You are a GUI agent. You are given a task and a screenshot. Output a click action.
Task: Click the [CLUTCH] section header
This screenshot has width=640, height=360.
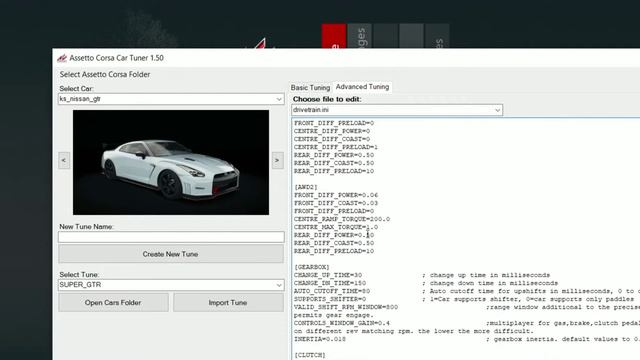[310, 355]
